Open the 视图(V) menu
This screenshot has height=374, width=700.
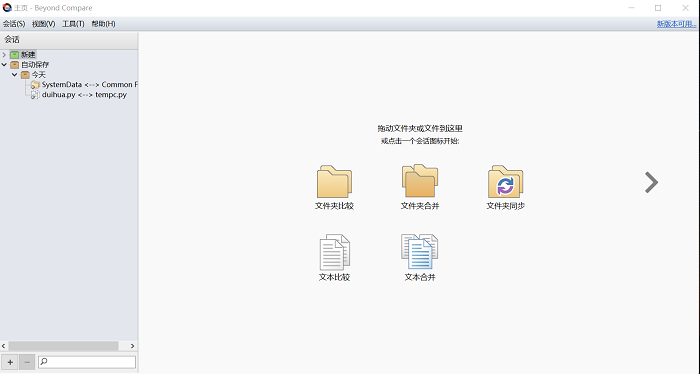[43, 24]
